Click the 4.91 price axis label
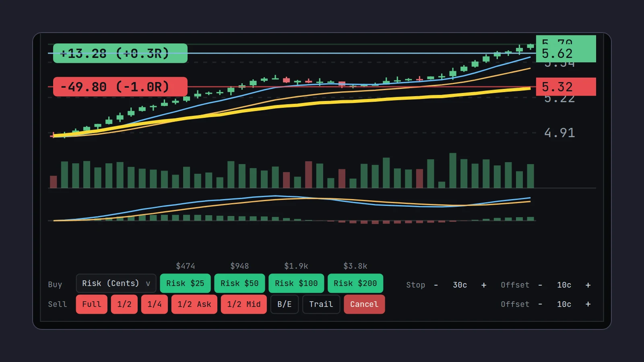The height and width of the screenshot is (362, 644). [559, 133]
